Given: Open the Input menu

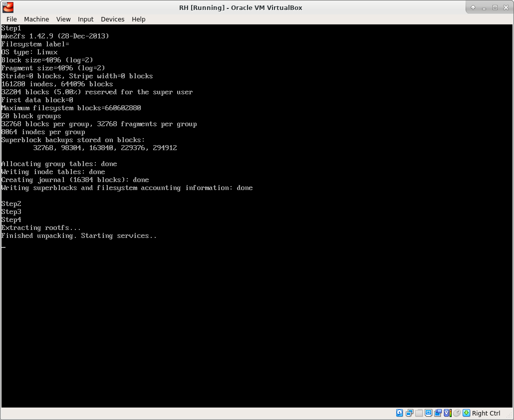Looking at the screenshot, I should pyautogui.click(x=85, y=19).
